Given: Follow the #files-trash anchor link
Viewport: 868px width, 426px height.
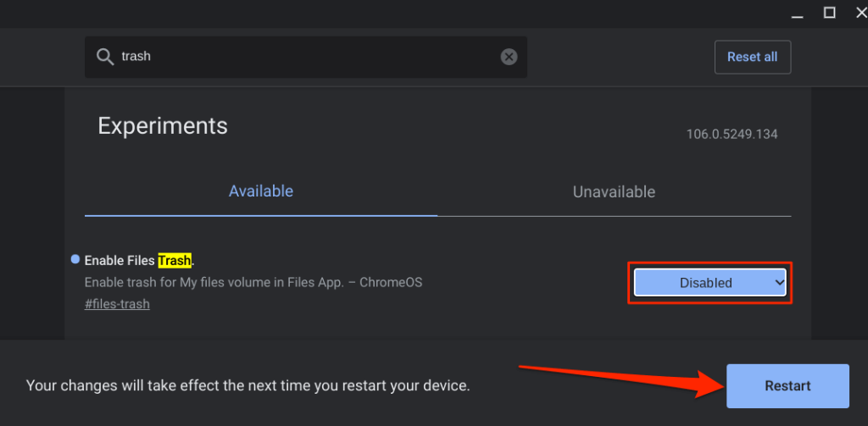Looking at the screenshot, I should click(117, 304).
